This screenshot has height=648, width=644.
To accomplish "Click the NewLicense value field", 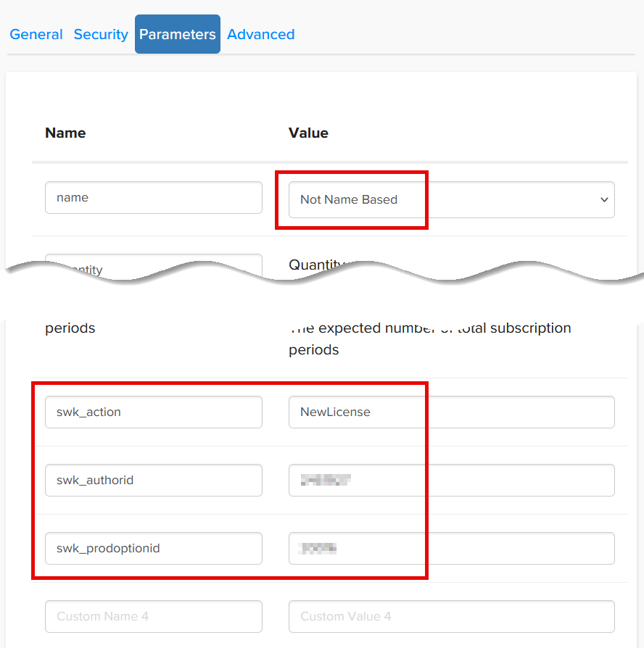I will pos(451,412).
